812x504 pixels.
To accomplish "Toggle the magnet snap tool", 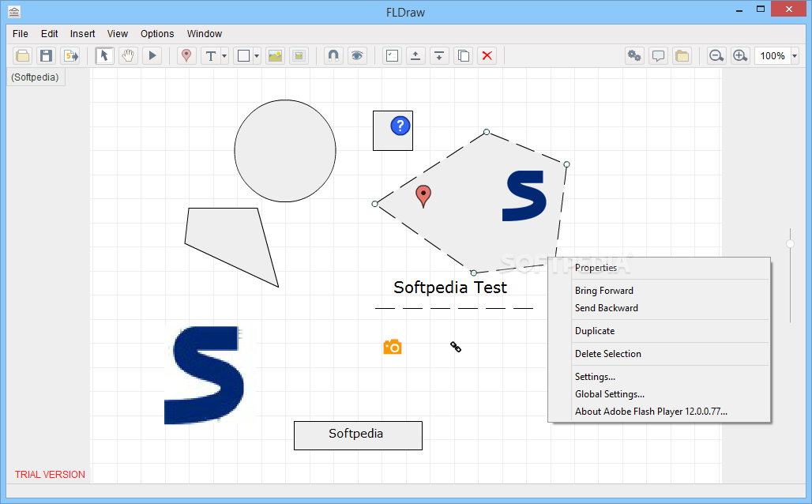I will [x=333, y=55].
